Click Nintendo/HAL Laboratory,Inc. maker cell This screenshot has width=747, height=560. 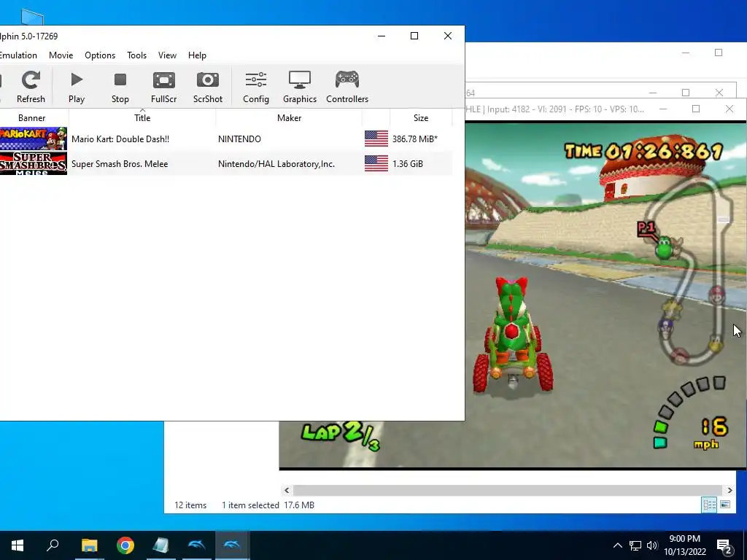pyautogui.click(x=276, y=164)
